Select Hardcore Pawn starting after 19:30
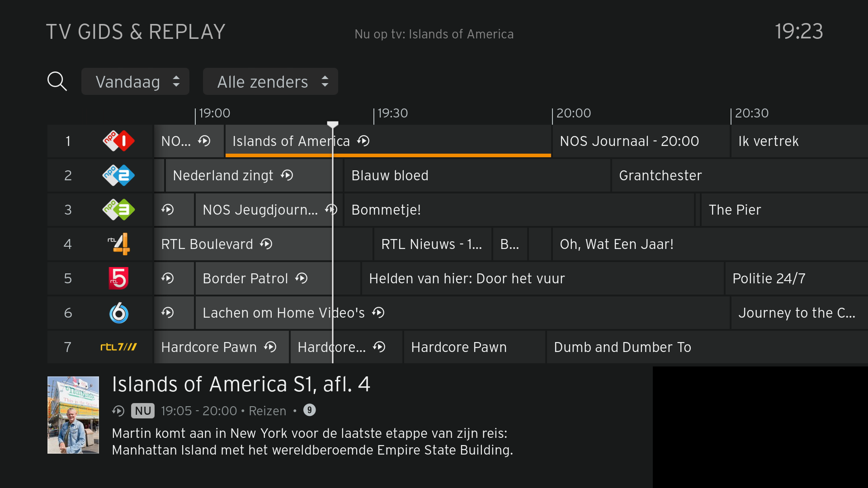The width and height of the screenshot is (868, 488). point(474,347)
